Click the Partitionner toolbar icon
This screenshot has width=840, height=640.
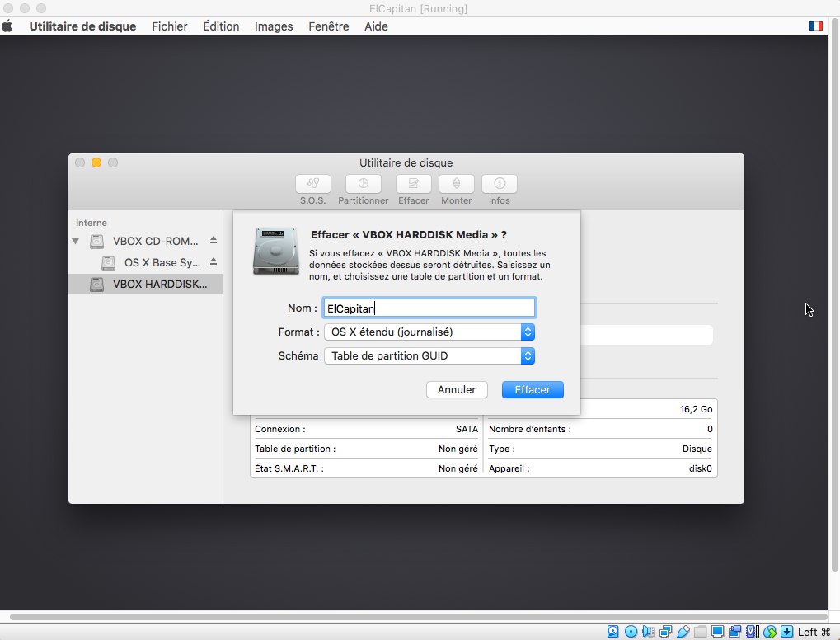[364, 184]
